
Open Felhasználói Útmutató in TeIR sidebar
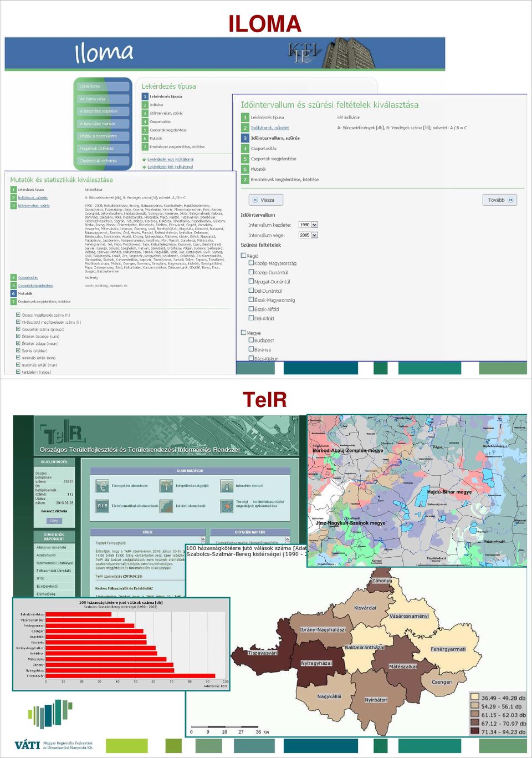point(54,571)
